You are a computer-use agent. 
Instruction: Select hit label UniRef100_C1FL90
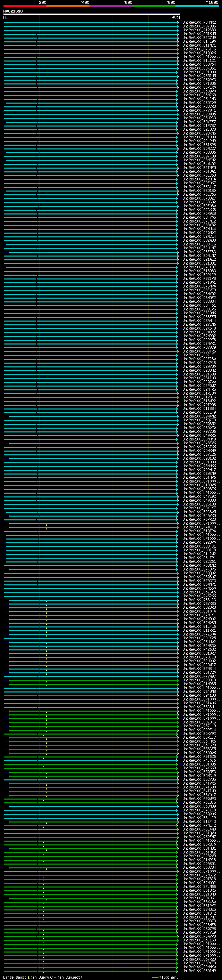[199, 41]
